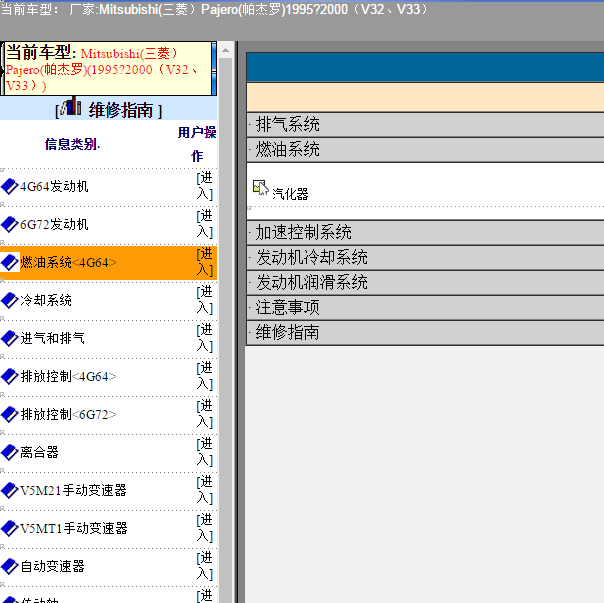Click the book icon beside 排放控制<6G72>
The width and height of the screenshot is (604, 603).
10,415
